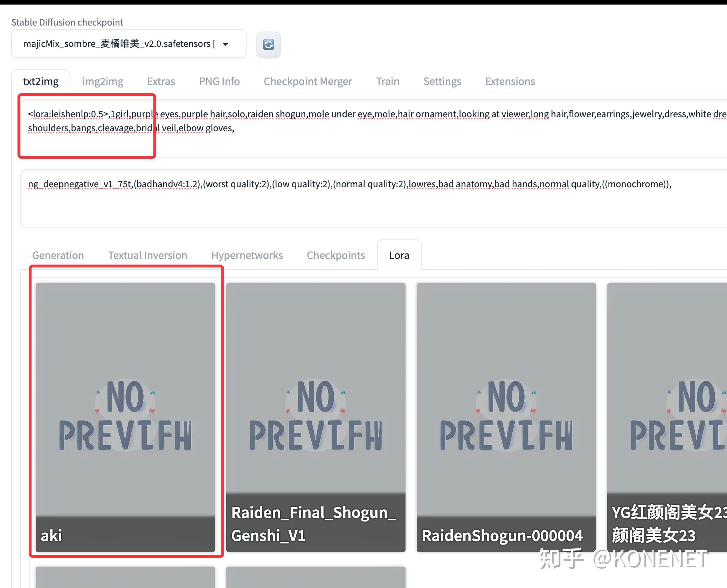Switch to the Extensions tab
727x588 pixels.
[x=510, y=81]
